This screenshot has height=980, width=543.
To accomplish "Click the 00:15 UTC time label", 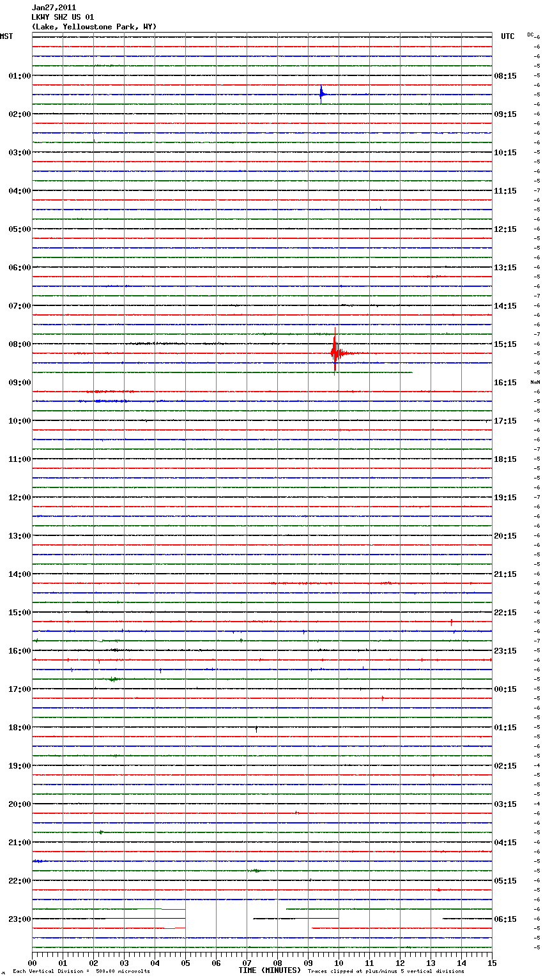I will click(505, 689).
